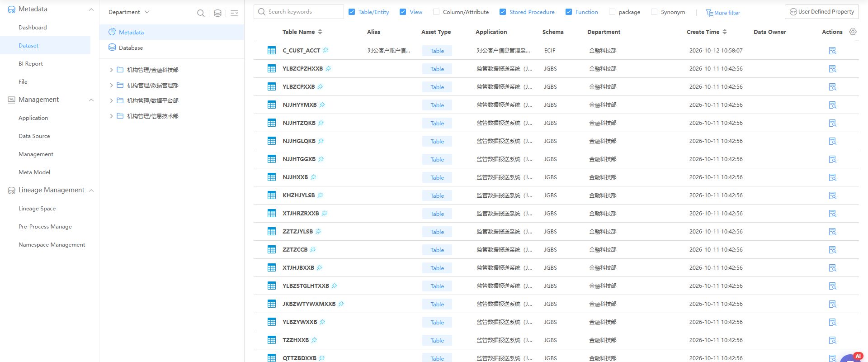Screen dimensions: 868x362
Task: Enable the package filter checkbox
Action: point(612,12)
